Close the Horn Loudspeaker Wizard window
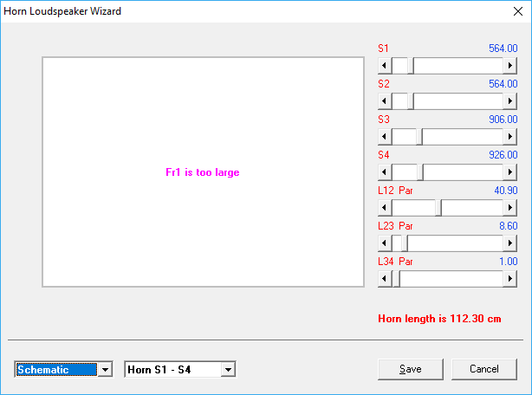The image size is (532, 395). [x=518, y=11]
